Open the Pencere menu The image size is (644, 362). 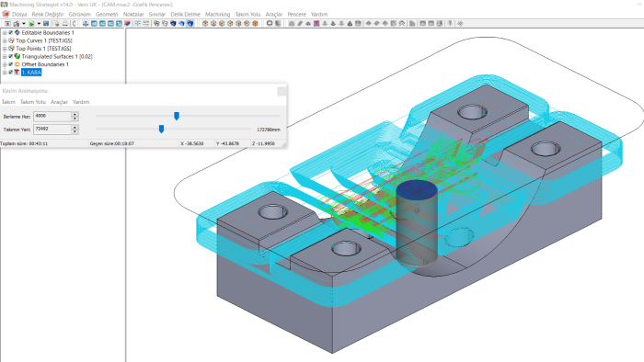296,14
